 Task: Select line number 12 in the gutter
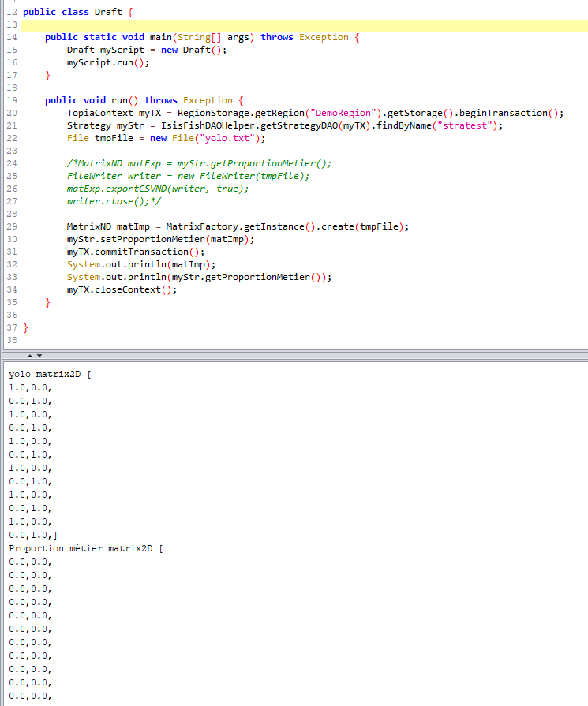coord(12,12)
